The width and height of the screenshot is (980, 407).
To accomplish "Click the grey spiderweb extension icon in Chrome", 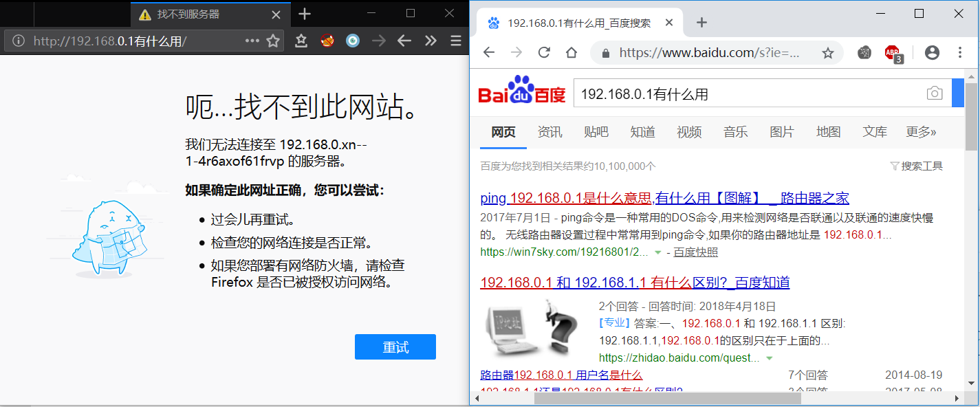I will tap(865, 52).
